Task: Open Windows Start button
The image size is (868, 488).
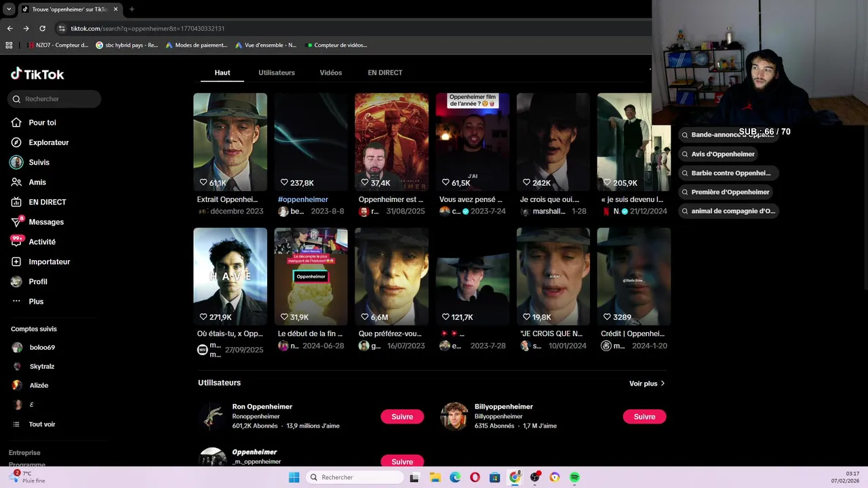Action: 294,477
